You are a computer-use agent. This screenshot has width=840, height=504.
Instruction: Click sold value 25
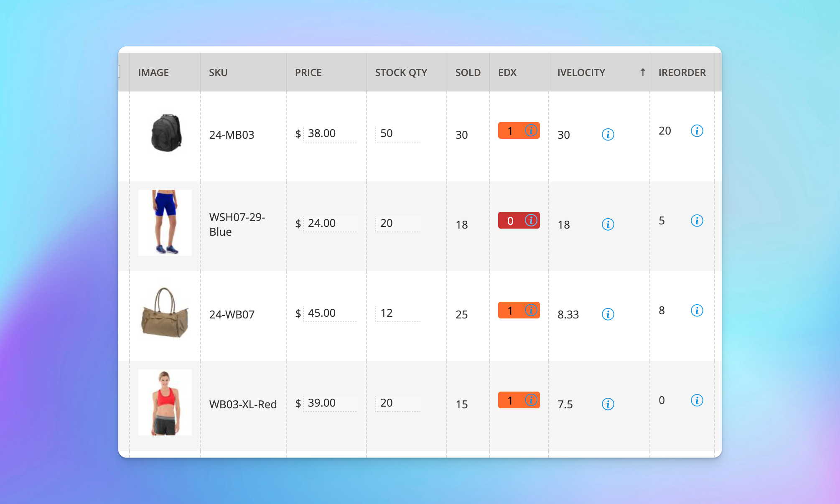pos(461,315)
